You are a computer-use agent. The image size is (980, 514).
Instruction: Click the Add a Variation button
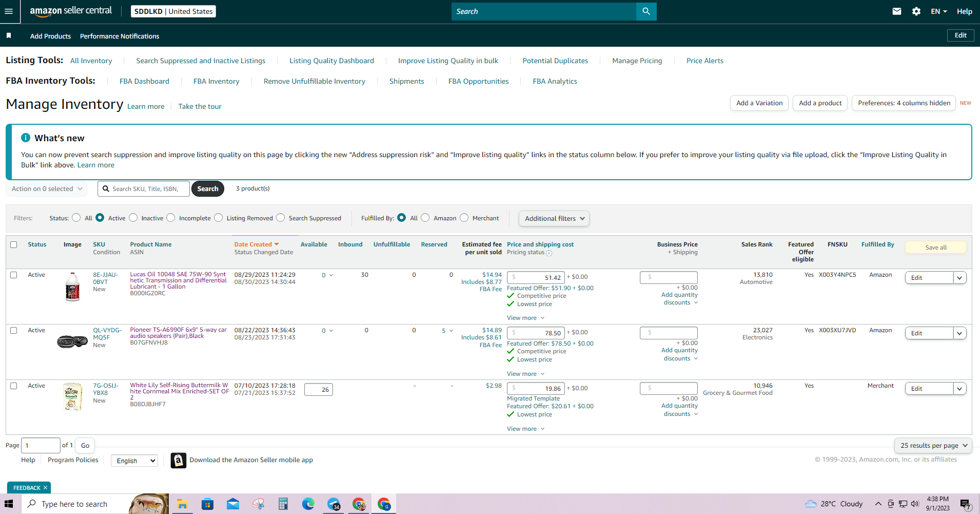(x=759, y=103)
